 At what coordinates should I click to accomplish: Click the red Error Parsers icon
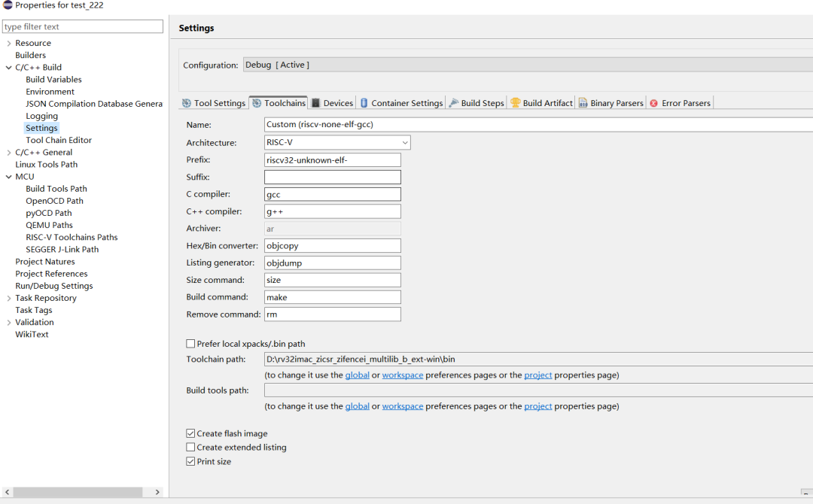pos(654,103)
